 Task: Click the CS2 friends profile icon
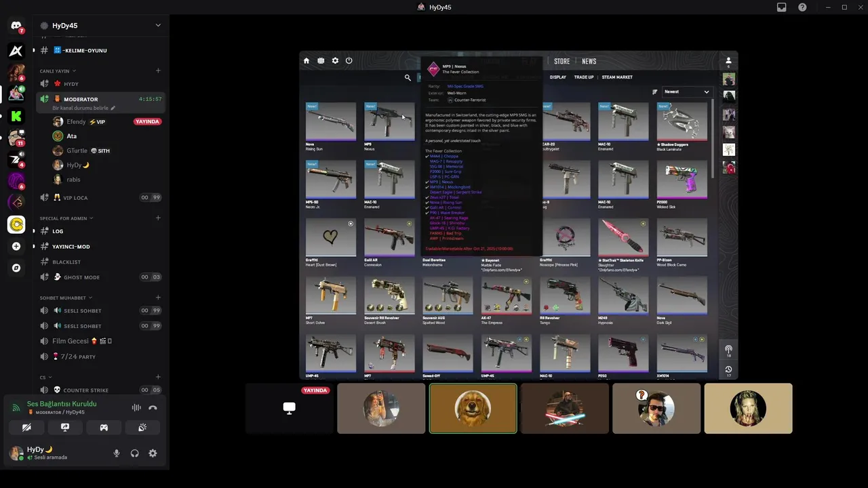click(728, 61)
